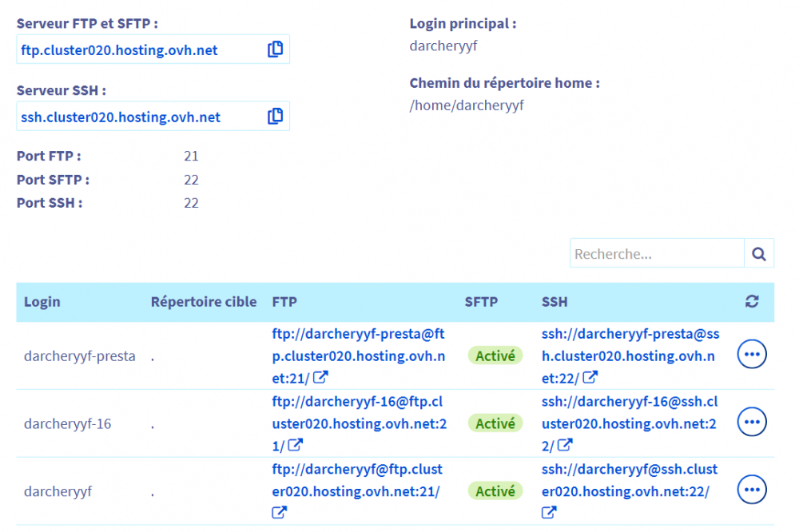Image resolution: width=799 pixels, height=532 pixels.
Task: Toggle SFTP status for darcheryyf
Action: click(x=495, y=491)
